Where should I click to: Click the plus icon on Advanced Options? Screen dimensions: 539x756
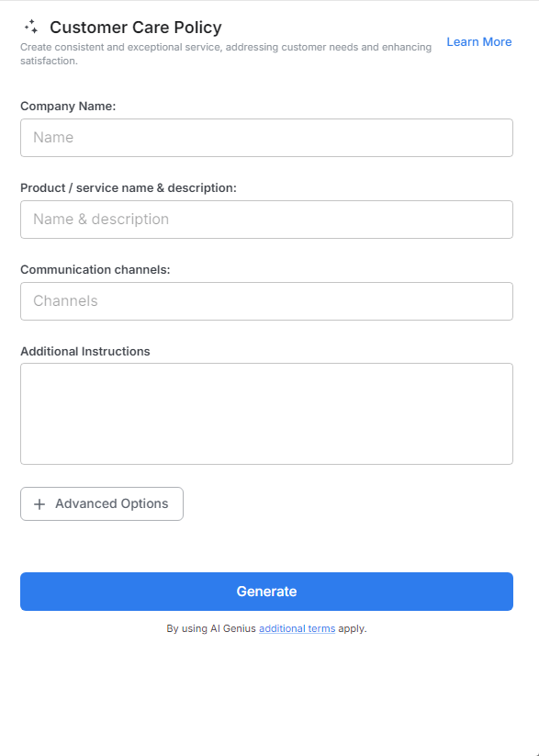tap(39, 503)
